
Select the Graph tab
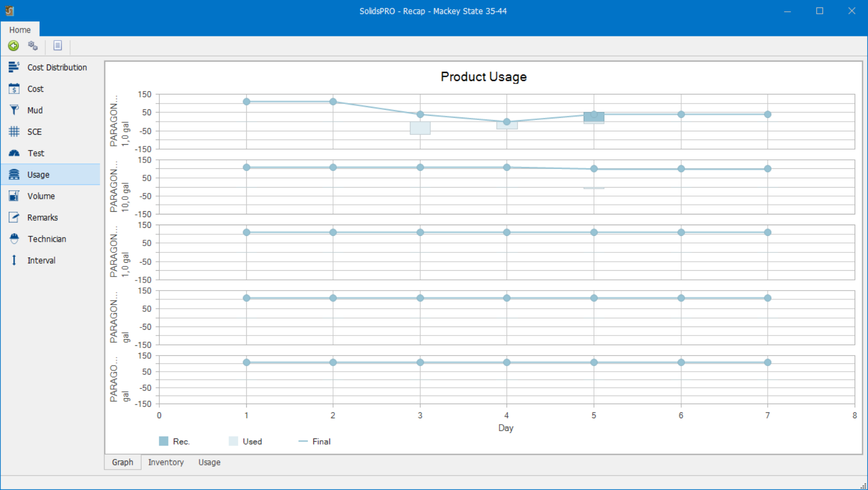tap(122, 462)
